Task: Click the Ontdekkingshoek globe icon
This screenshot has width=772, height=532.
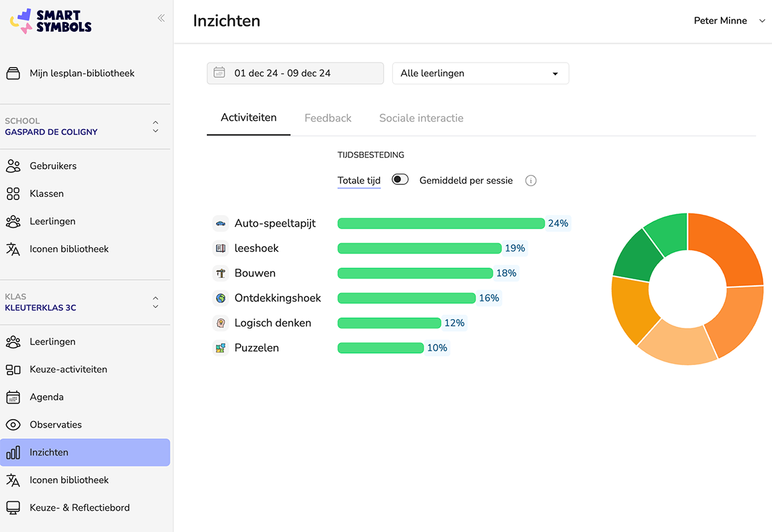Action: [221, 298]
